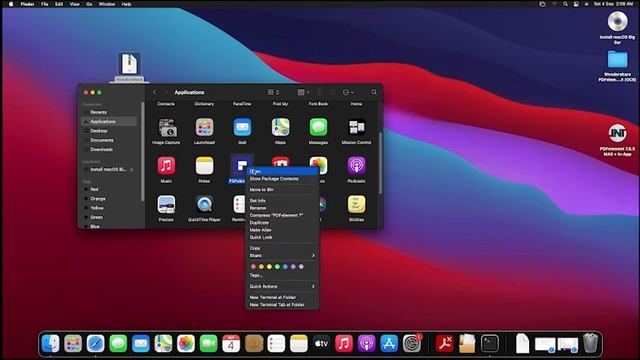
Task: Open the Install macOS Big Sur desktop disc
Action: click(x=617, y=21)
